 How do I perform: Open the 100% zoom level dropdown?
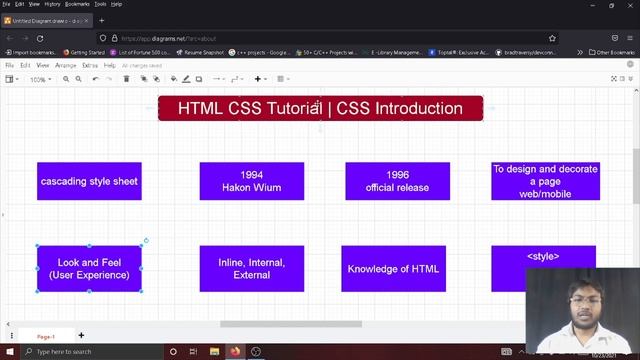click(41, 80)
